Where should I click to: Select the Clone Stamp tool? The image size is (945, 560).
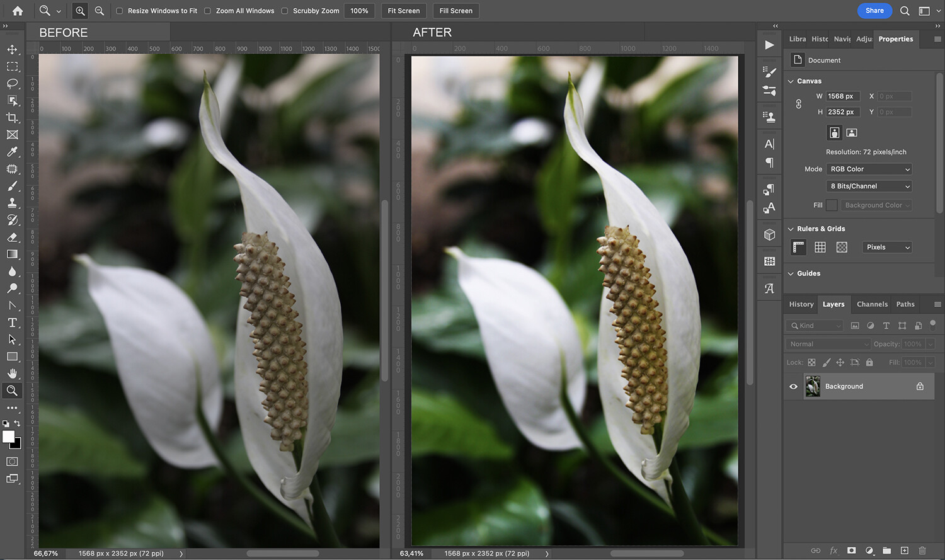click(13, 203)
